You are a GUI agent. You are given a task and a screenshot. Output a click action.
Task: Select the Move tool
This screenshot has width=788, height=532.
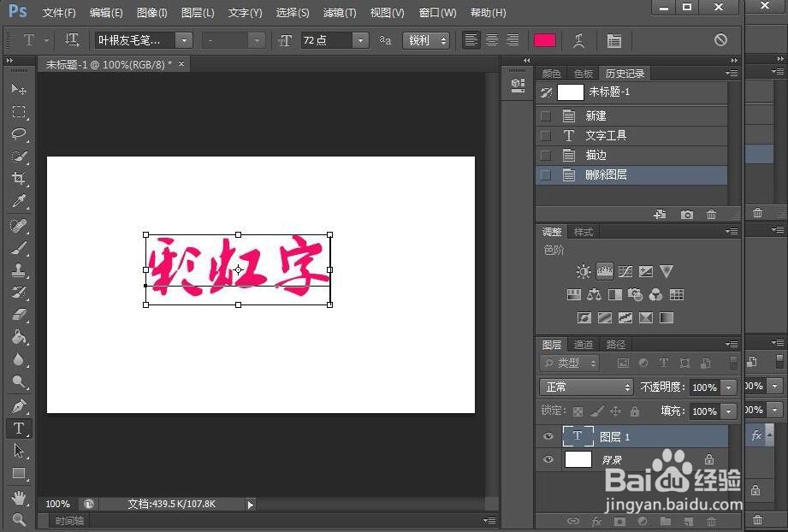19,90
